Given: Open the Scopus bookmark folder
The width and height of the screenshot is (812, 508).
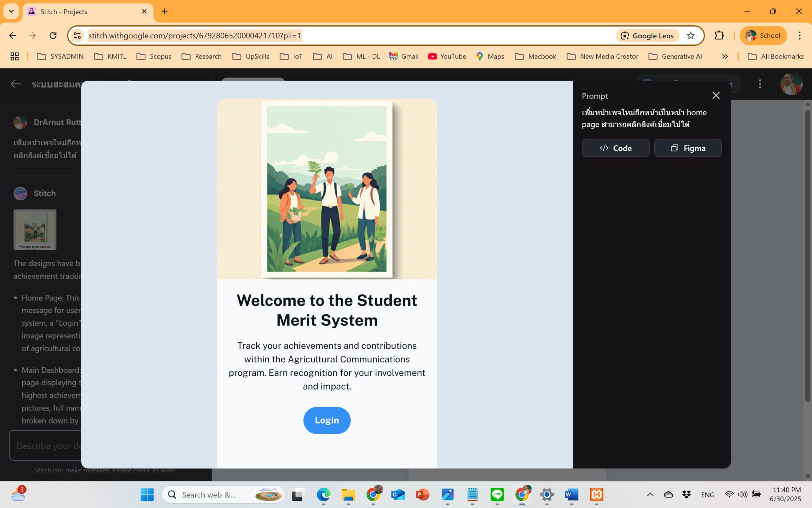Looking at the screenshot, I should coord(154,57).
